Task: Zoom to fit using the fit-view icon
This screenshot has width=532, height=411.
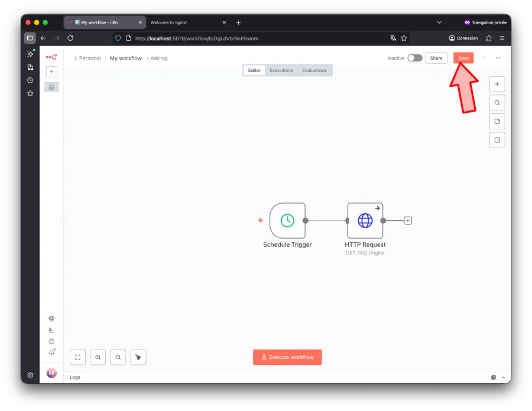Action: click(77, 357)
